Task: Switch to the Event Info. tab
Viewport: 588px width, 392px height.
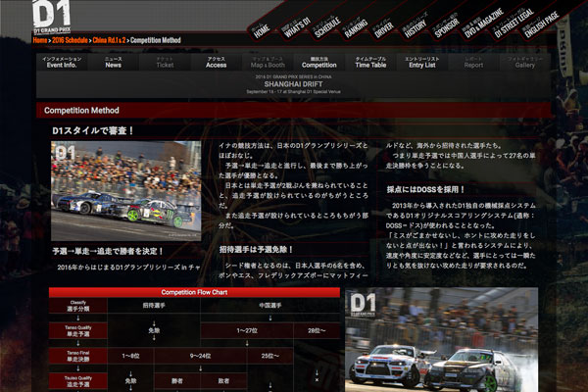Action: click(62, 63)
